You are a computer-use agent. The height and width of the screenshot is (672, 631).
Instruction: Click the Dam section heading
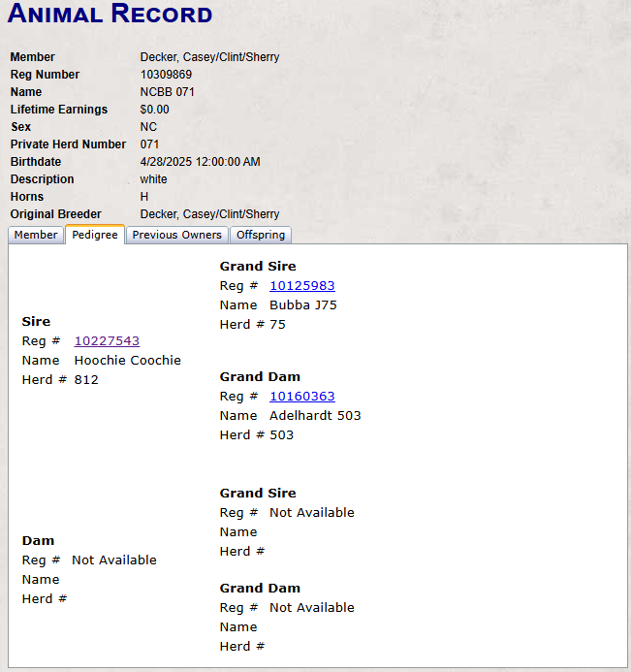click(38, 540)
